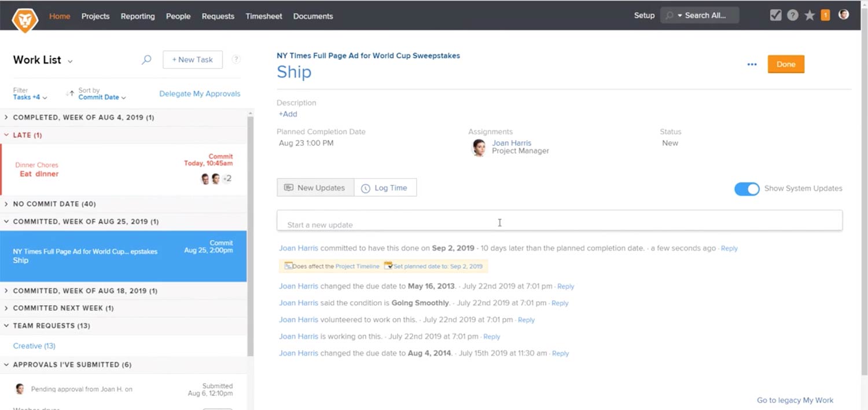Screen dimensions: 868x410
Task: Click avatar beside Pending approval from Joan H.
Action: pos(20,389)
